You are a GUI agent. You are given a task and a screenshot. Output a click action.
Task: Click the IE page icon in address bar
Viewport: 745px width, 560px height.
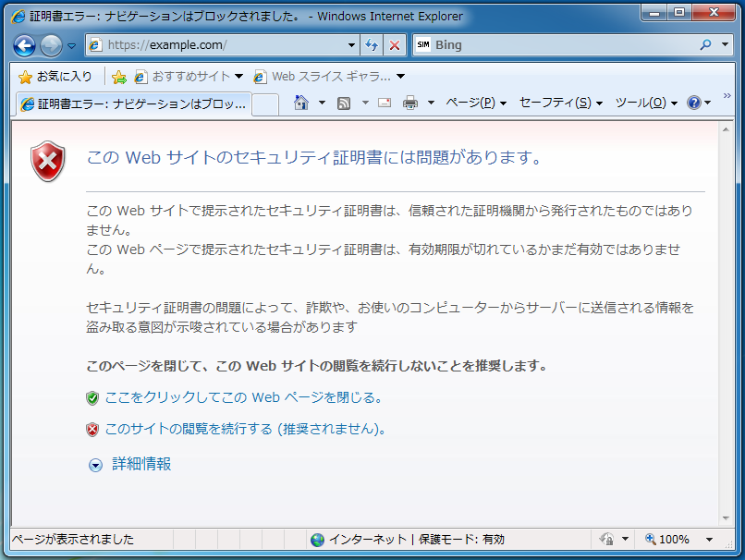95,45
